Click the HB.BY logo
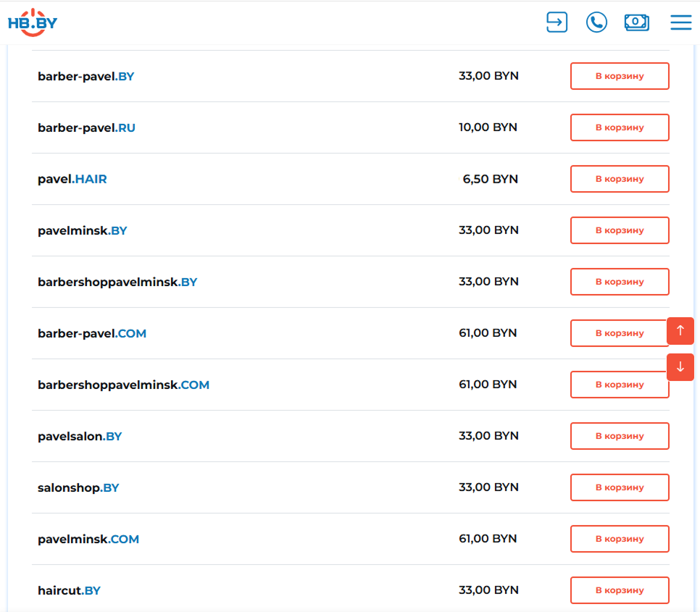 (x=33, y=22)
